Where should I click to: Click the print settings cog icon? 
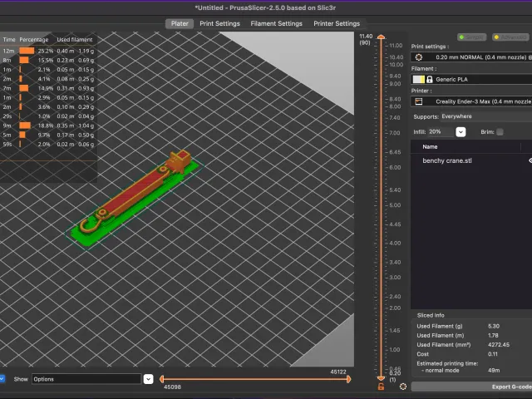coord(419,57)
